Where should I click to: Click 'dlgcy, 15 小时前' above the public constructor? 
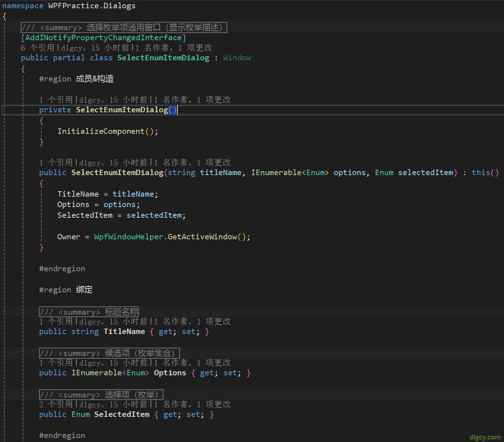point(114,163)
